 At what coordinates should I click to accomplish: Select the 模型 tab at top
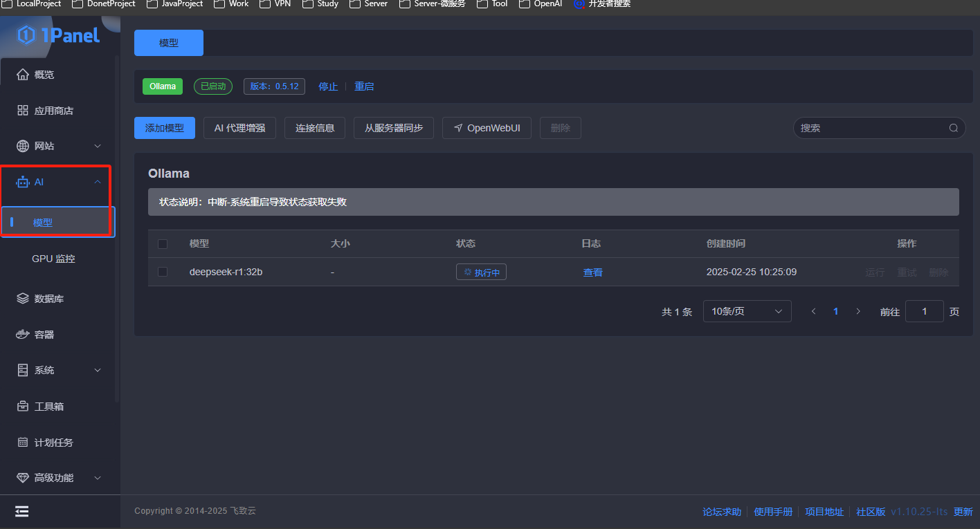(169, 43)
